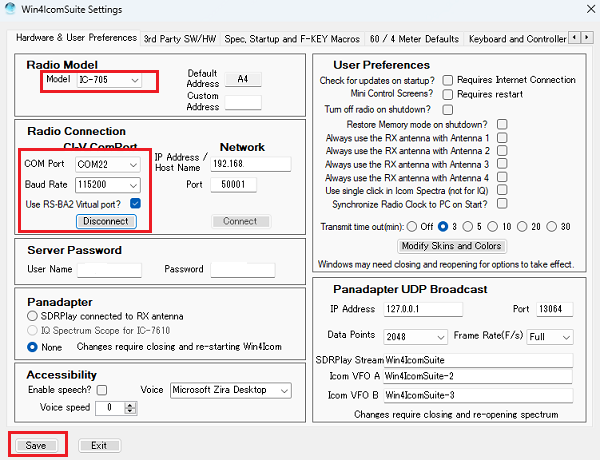Tick the Enable speech checkbox
The image size is (600, 460).
pyautogui.click(x=102, y=389)
